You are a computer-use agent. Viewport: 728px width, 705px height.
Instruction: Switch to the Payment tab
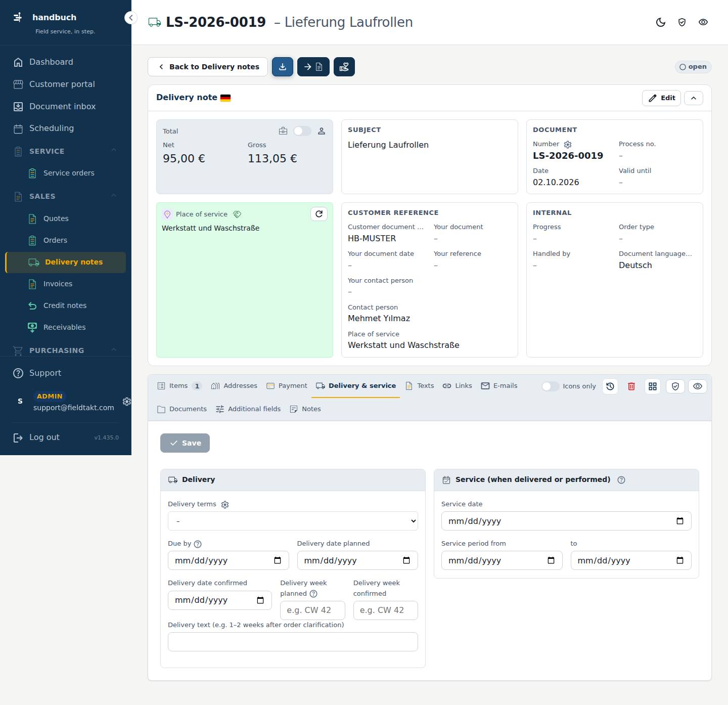(287, 386)
